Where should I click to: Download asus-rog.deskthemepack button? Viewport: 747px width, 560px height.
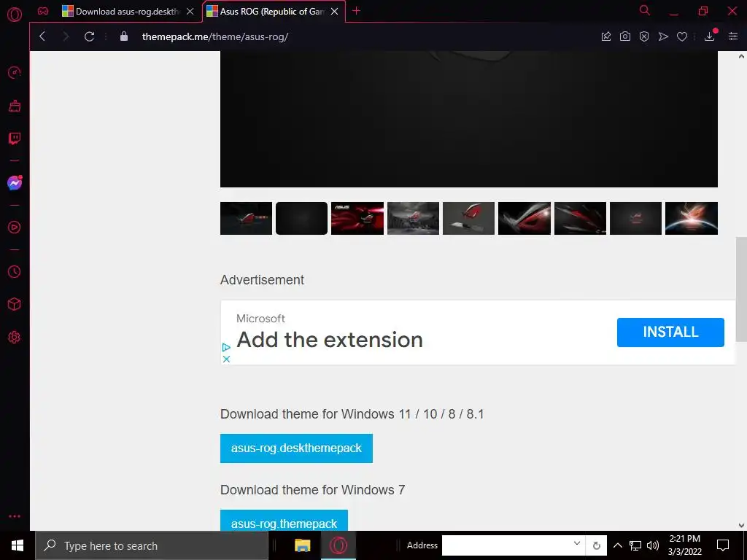click(296, 448)
